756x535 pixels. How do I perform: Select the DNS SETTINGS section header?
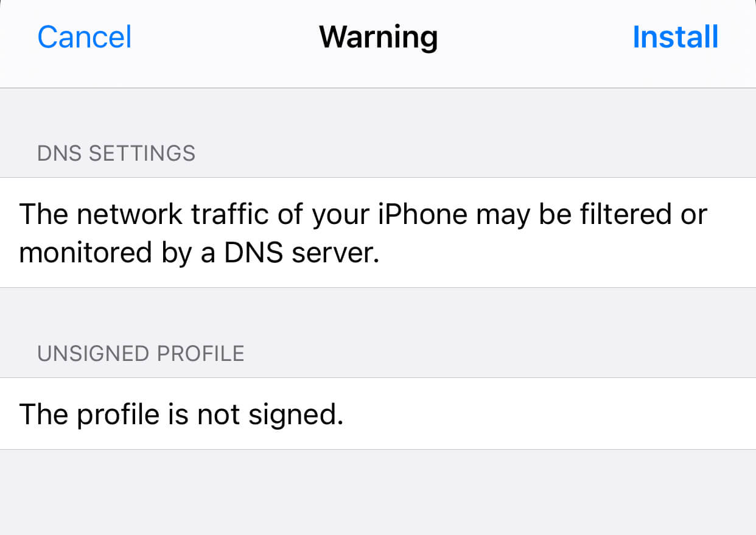click(x=116, y=153)
